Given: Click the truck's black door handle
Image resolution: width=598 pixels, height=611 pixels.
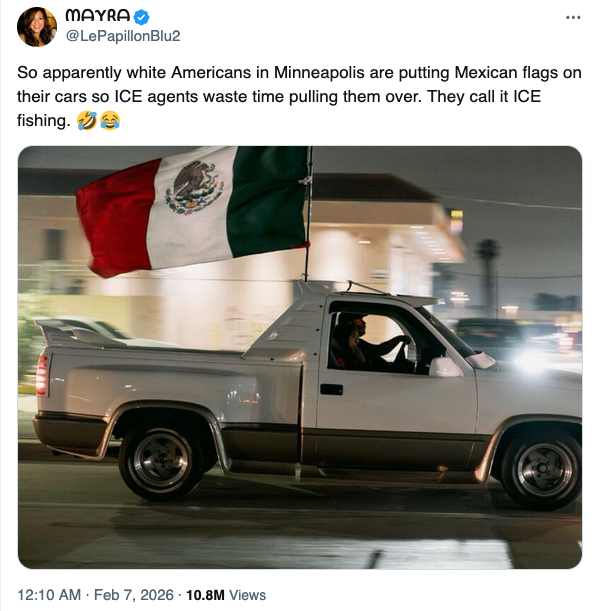Looking at the screenshot, I should pos(332,389).
